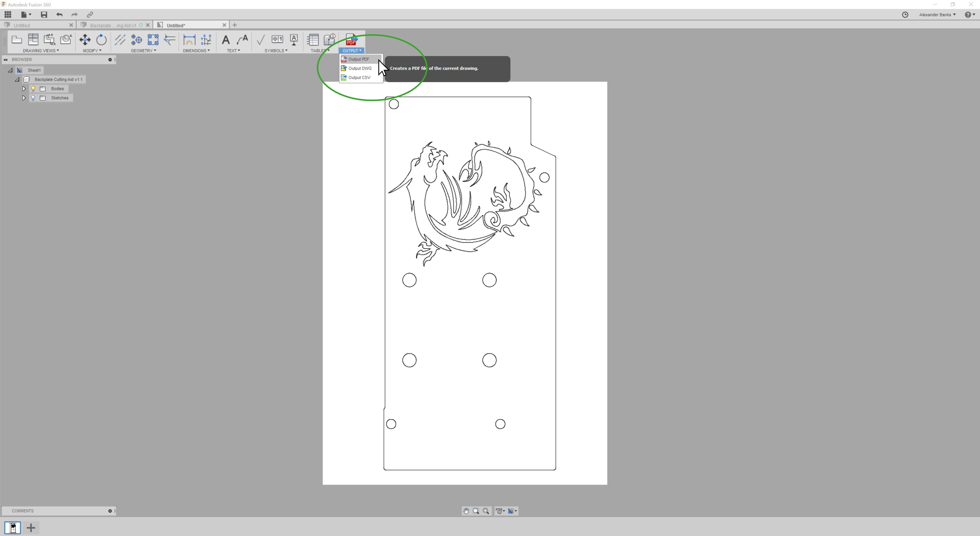Open the DRAWING VIEWS dropdown
Viewport: 980px width, 536px height.
click(41, 51)
